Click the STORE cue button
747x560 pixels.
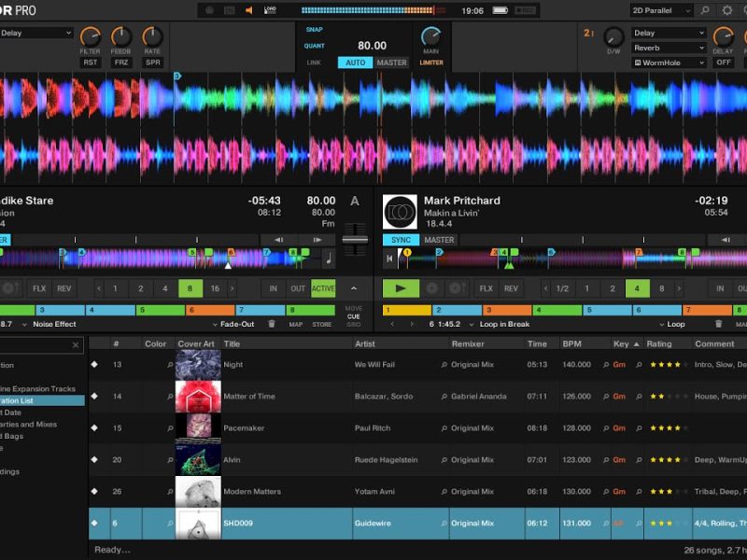pyautogui.click(x=321, y=324)
